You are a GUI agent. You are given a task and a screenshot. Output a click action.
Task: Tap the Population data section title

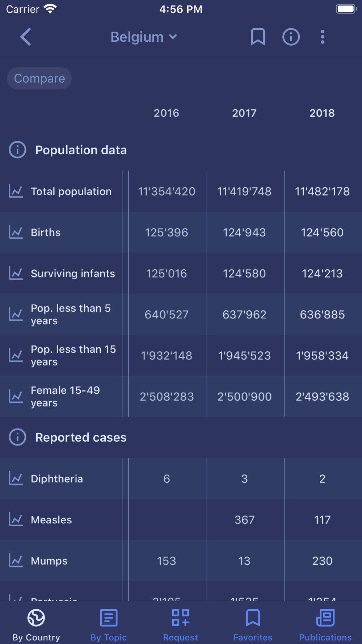click(x=81, y=150)
